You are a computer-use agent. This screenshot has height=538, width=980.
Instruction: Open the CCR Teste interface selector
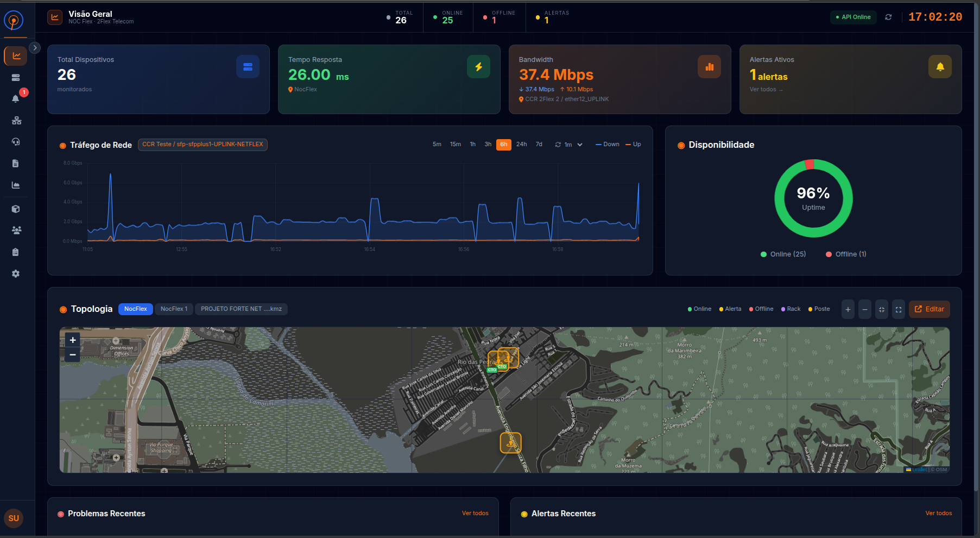pos(203,145)
